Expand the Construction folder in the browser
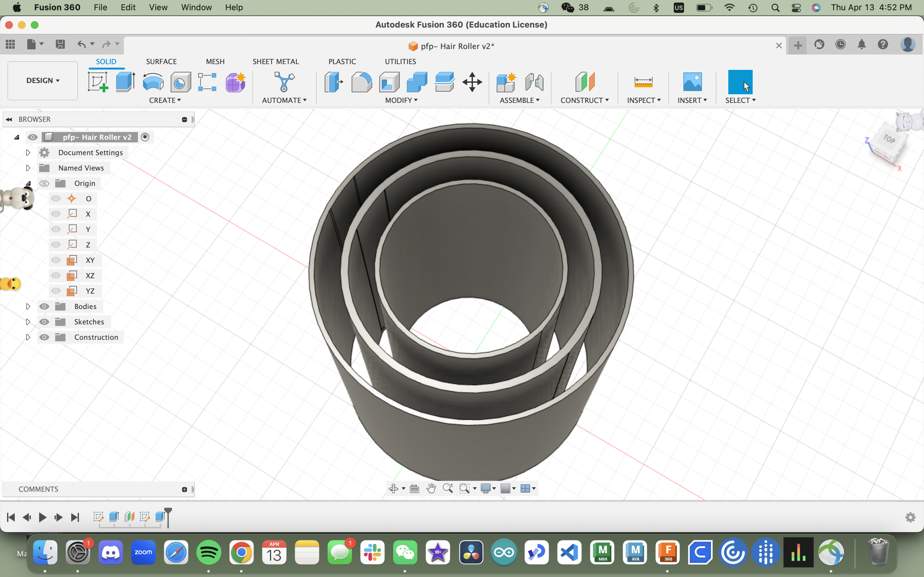The image size is (924, 577). (28, 337)
